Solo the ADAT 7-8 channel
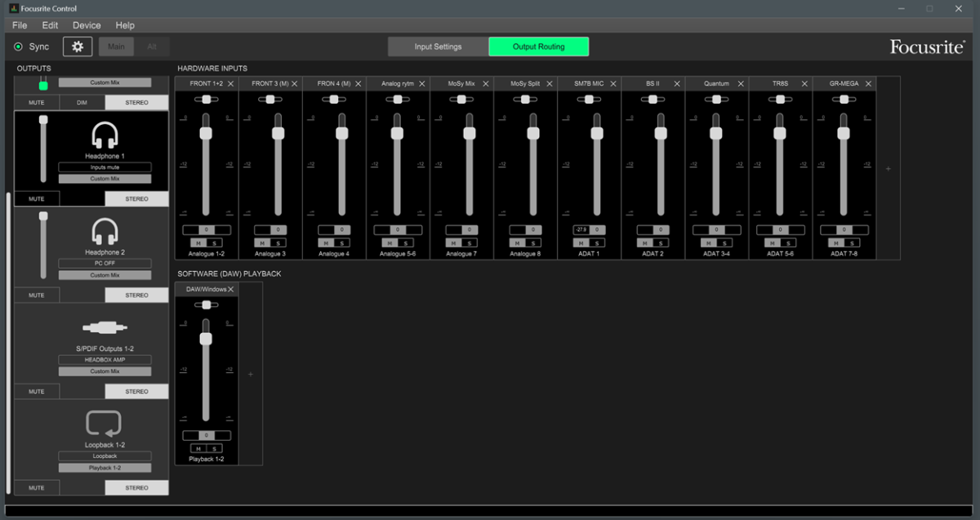980x520 pixels. click(852, 242)
